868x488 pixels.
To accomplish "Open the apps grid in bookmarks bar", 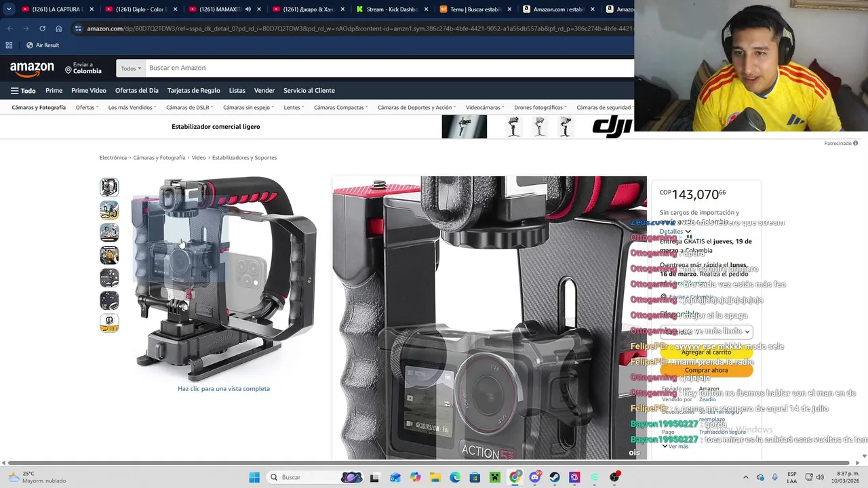I will [9, 45].
